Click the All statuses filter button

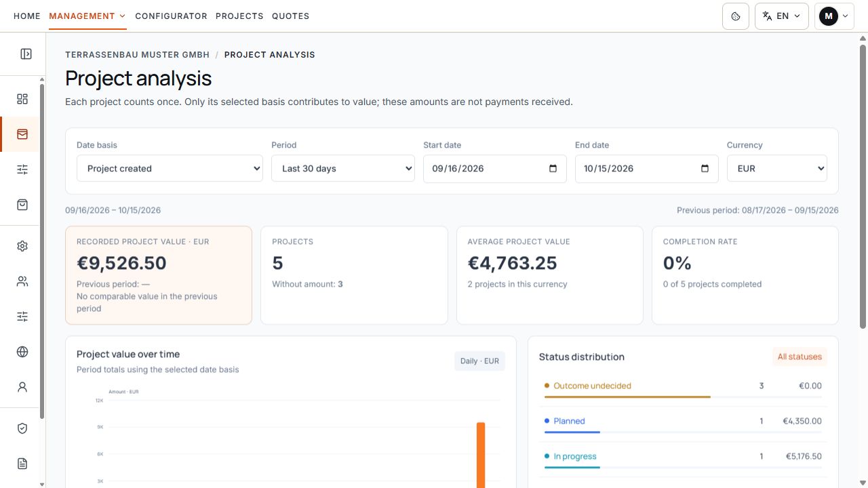[x=800, y=357]
